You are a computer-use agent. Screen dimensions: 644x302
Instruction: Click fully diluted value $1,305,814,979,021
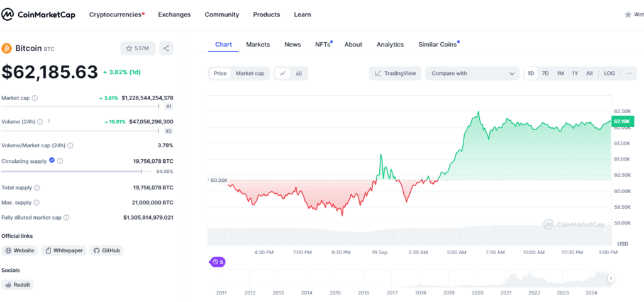[148, 218]
